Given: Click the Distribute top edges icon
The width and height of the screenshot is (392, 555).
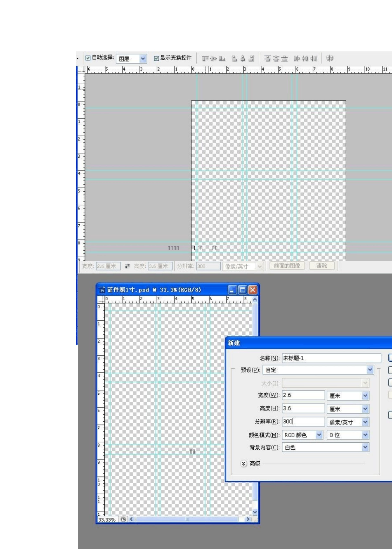Looking at the screenshot, I should click(267, 59).
